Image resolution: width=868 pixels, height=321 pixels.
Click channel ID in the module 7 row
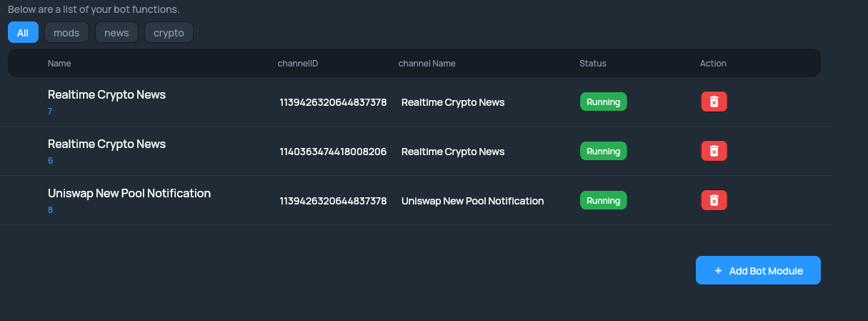tap(333, 102)
